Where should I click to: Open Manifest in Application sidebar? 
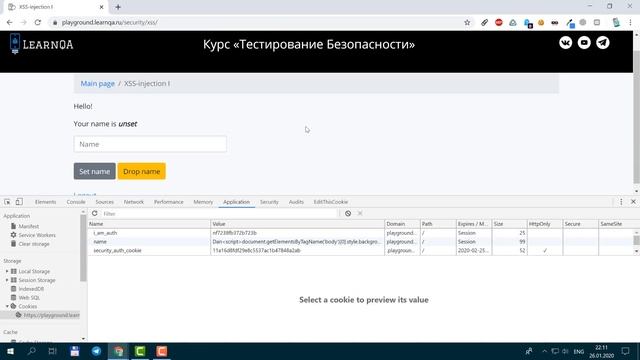pos(29,226)
